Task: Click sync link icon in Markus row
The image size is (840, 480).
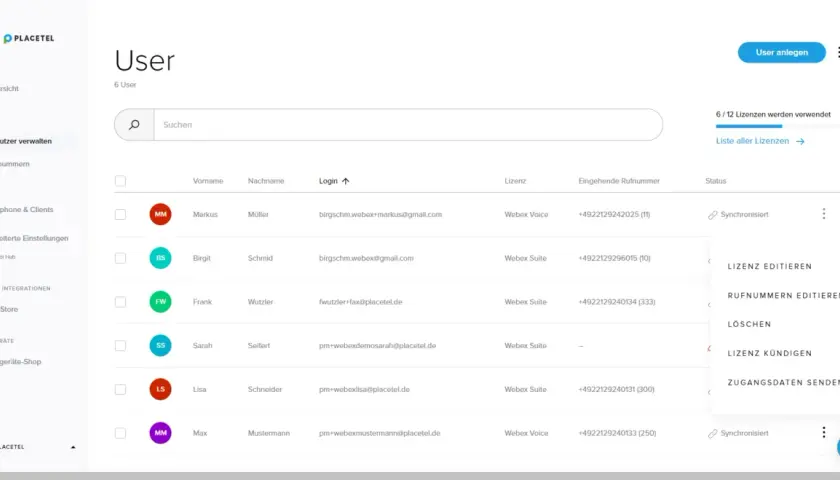Action: 712,215
